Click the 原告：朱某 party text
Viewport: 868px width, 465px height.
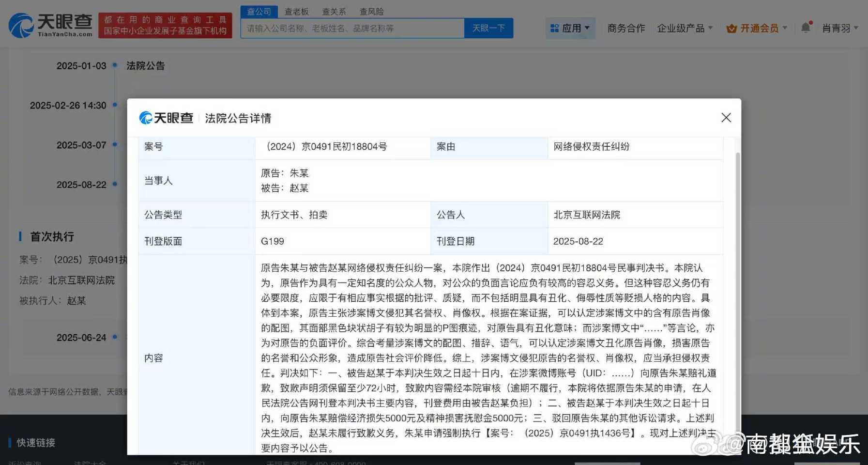click(285, 173)
